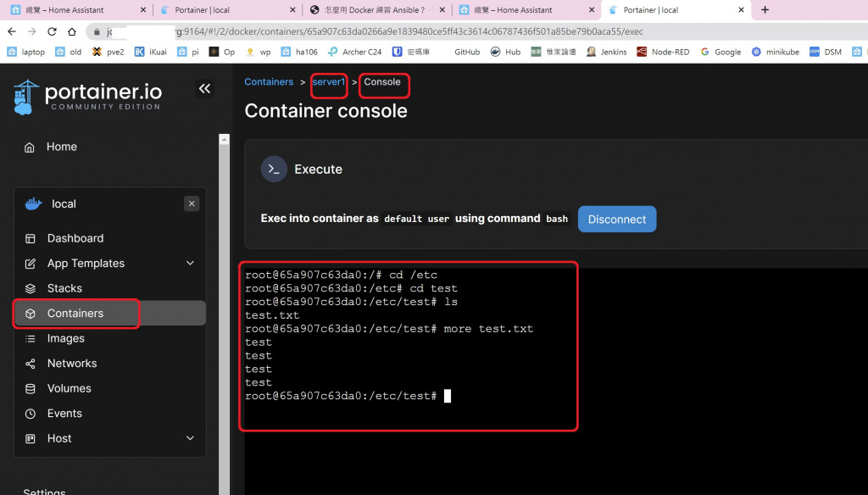Viewport: 868px width, 495px height.
Task: Expand the App Templates chevron
Action: click(190, 263)
